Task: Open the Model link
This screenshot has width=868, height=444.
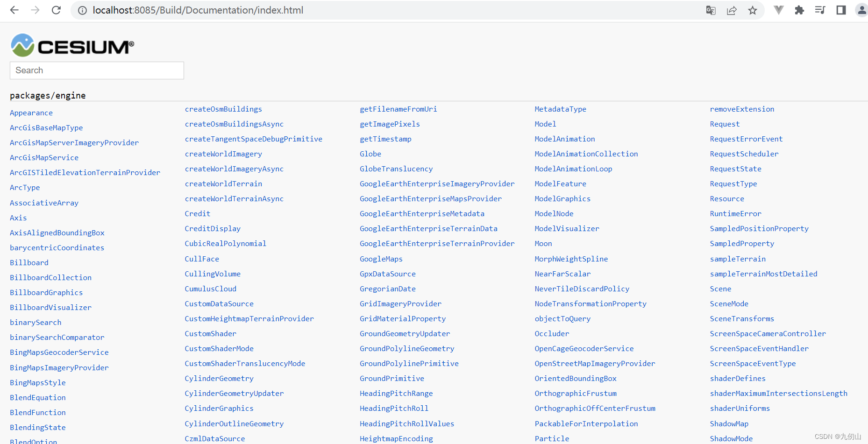Action: tap(545, 124)
